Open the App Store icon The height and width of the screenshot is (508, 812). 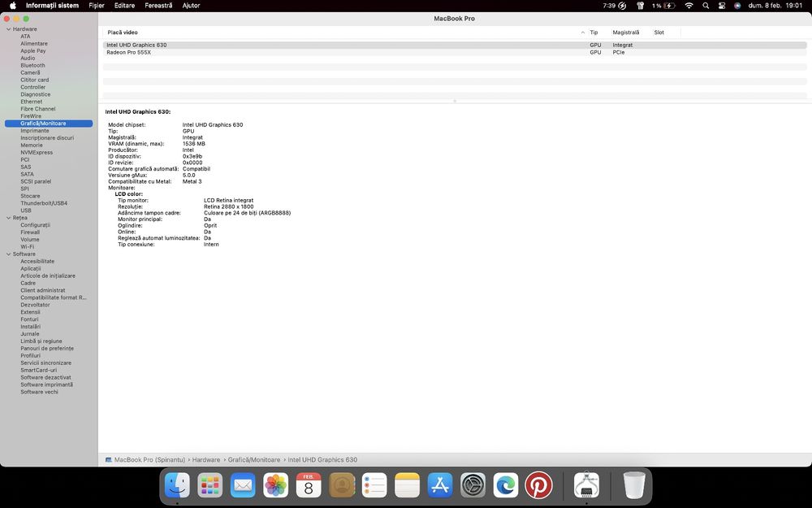pyautogui.click(x=440, y=486)
